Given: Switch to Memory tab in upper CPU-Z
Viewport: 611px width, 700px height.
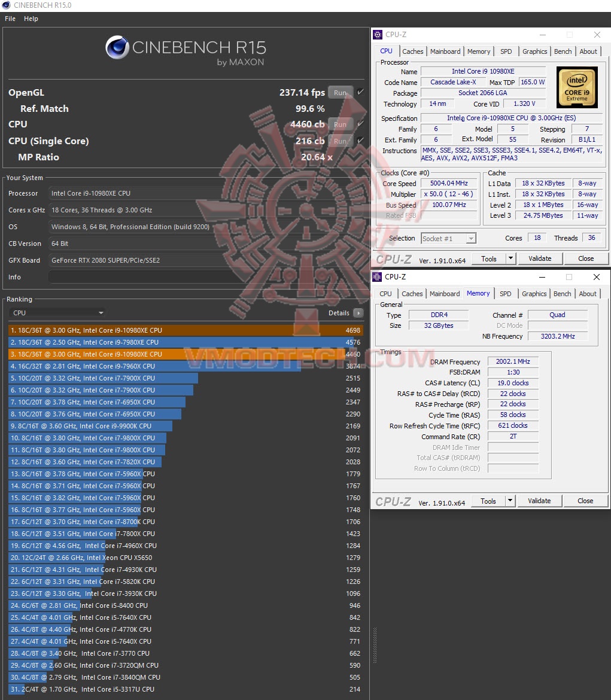Looking at the screenshot, I should [478, 51].
